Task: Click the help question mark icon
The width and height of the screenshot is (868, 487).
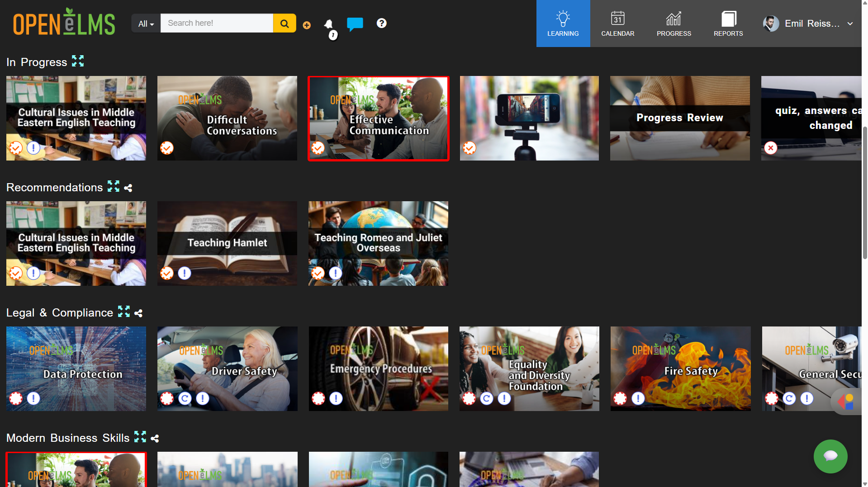Action: tap(381, 23)
